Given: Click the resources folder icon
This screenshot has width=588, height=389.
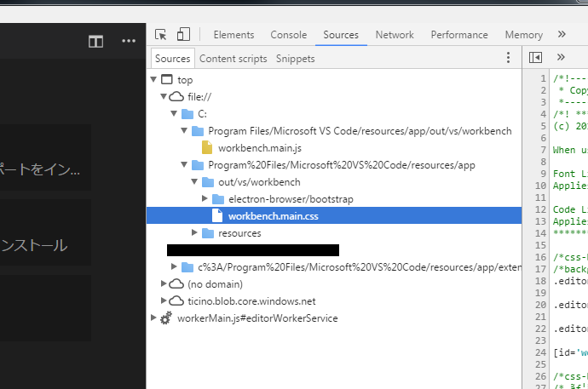Looking at the screenshot, I should pos(208,233).
